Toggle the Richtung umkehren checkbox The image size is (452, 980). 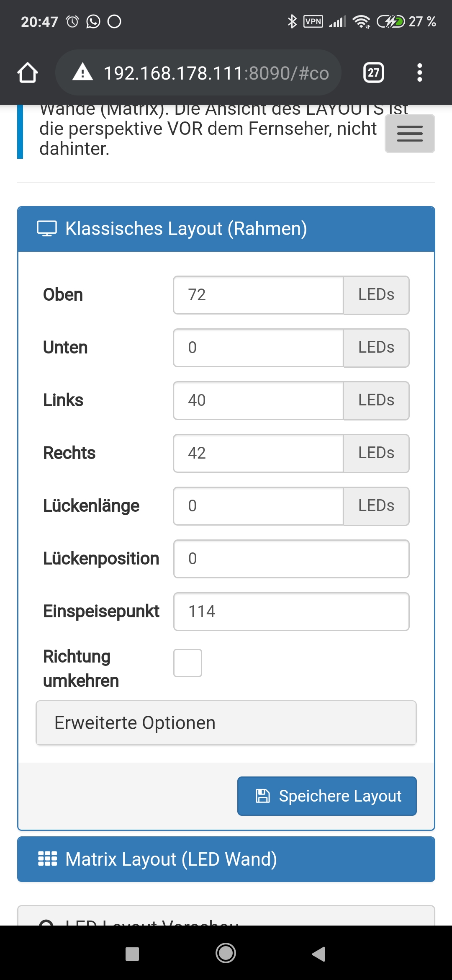(187, 663)
